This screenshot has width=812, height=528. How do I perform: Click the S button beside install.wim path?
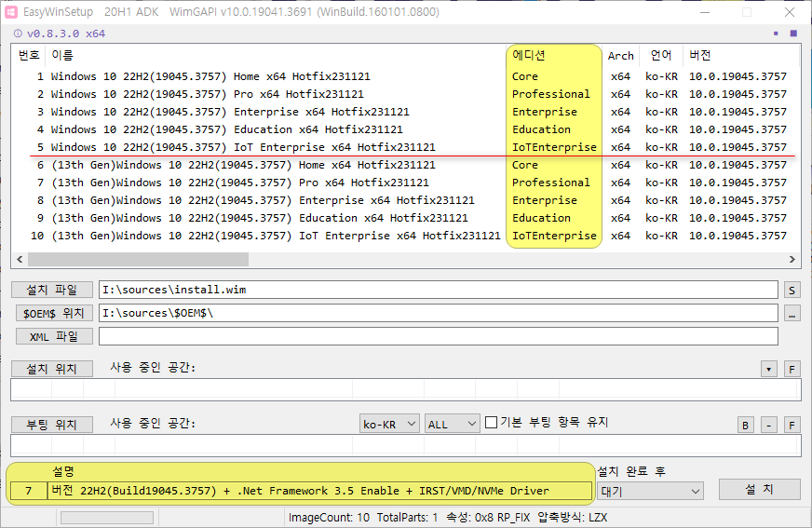coord(792,290)
